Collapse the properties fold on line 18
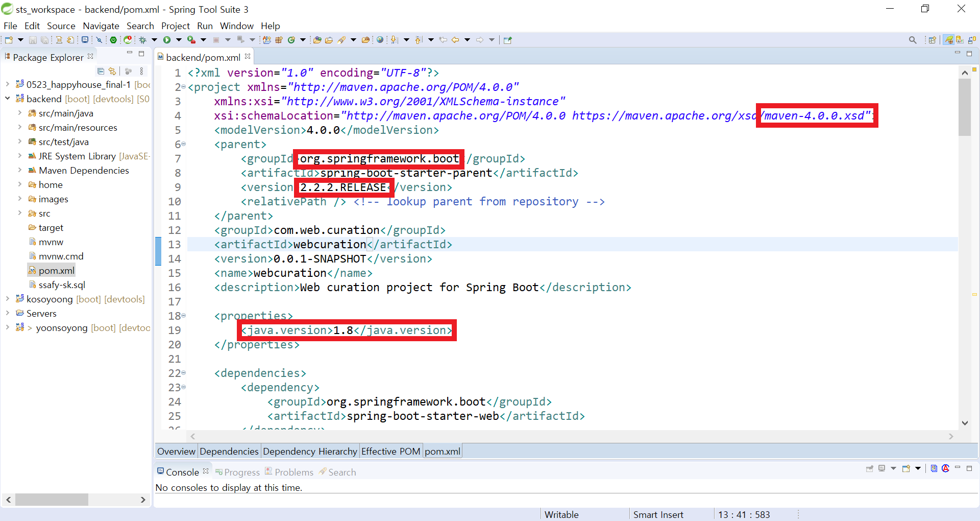Viewport: 980px width, 521px height. [184, 316]
